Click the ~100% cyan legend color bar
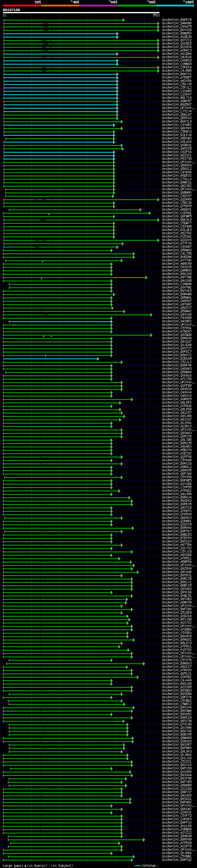The width and height of the screenshot is (197, 868). click(x=175, y=6)
